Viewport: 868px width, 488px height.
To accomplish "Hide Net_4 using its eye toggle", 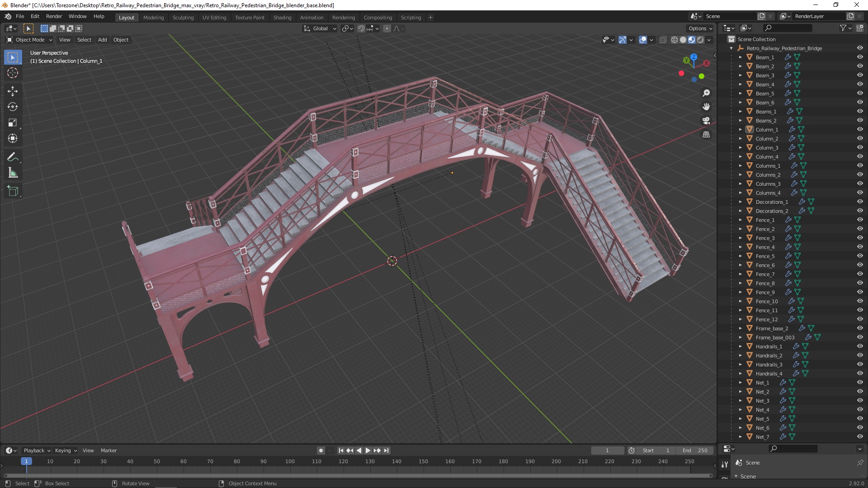I will (860, 409).
